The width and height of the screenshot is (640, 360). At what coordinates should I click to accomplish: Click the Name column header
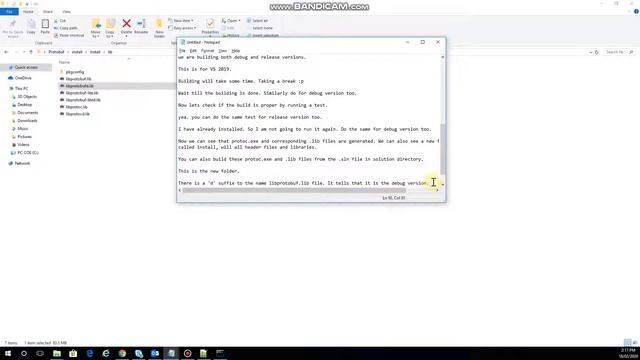[64, 62]
